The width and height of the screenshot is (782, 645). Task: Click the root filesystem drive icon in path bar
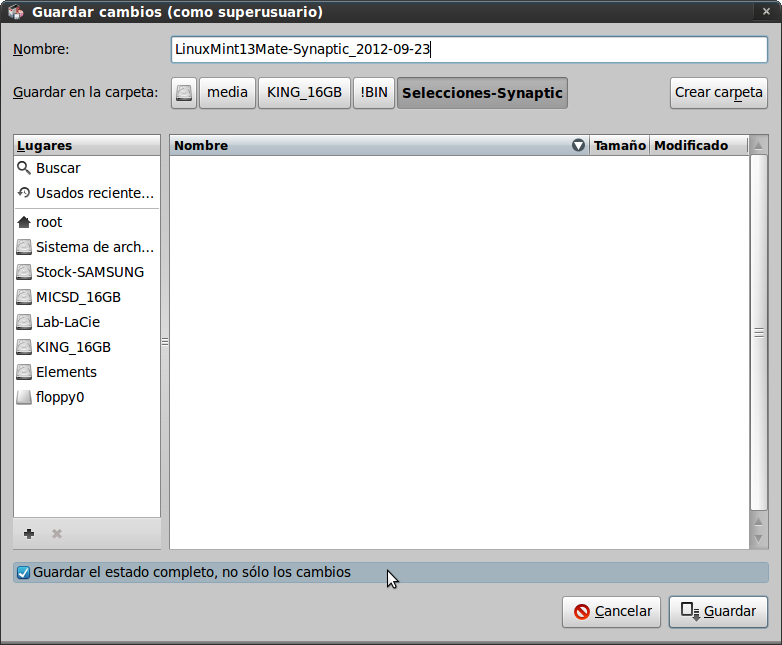184,93
